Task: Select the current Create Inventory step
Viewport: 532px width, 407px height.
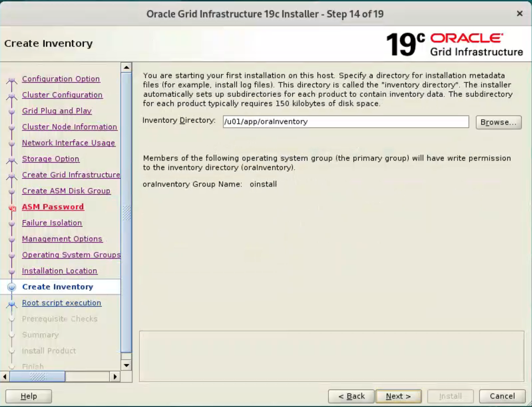Action: 58,287
